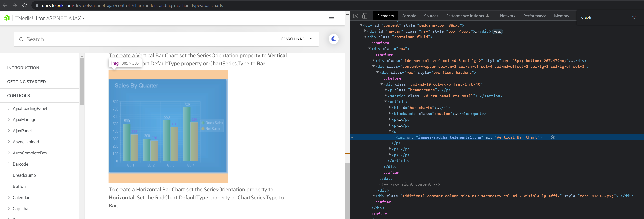Select the inspect element picker icon
The width and height of the screenshot is (644, 219).
pyautogui.click(x=356, y=16)
